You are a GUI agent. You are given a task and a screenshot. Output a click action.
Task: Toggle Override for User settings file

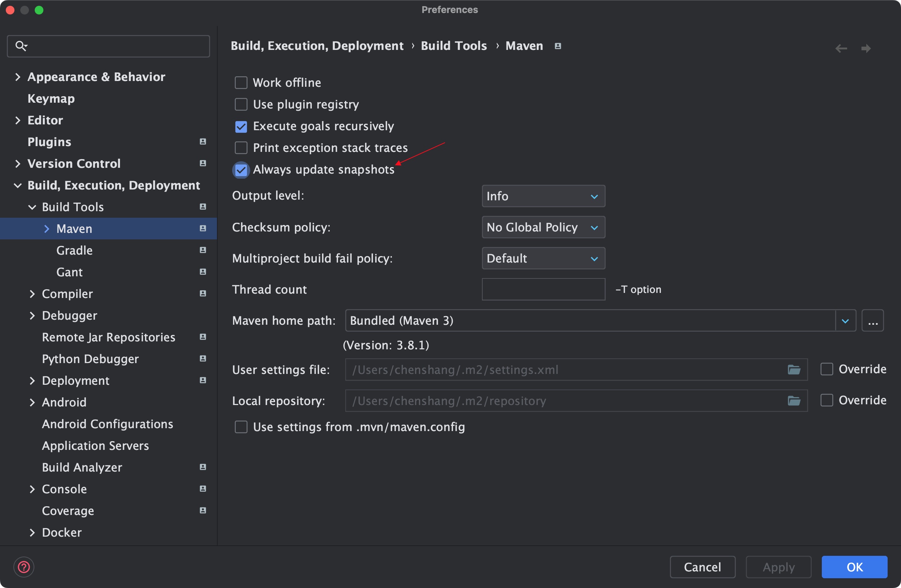click(827, 369)
